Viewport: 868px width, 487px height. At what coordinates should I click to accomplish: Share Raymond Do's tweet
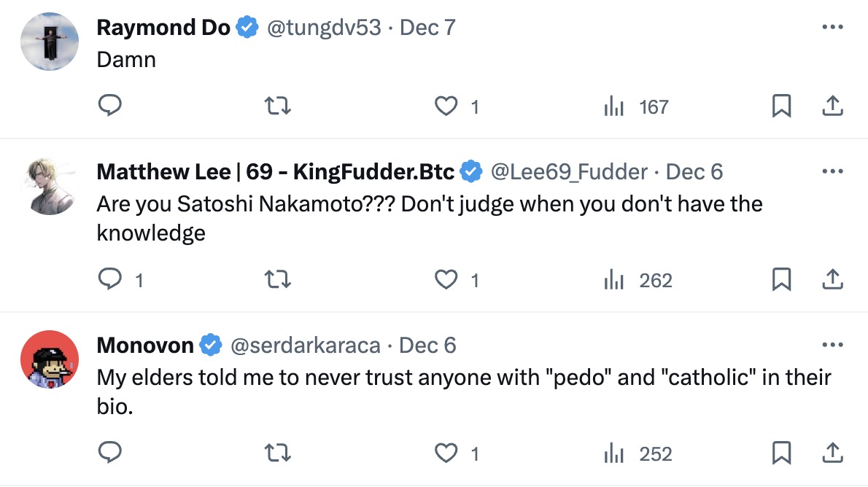[x=832, y=107]
